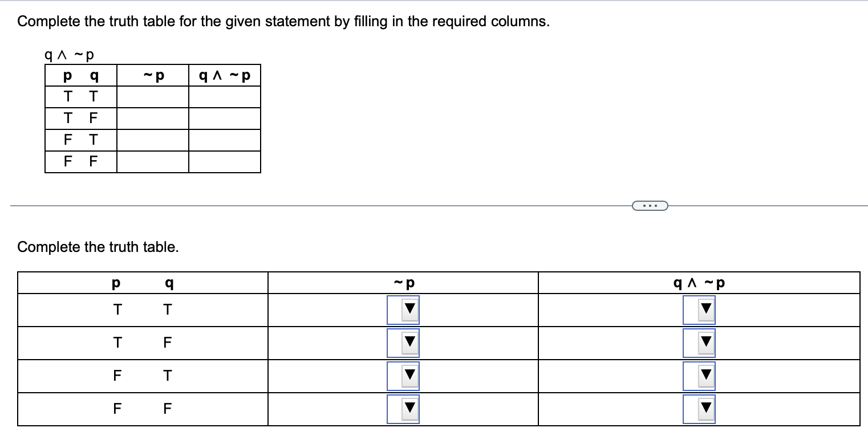Open the ~p dropdown for row T F
868x440 pixels.
click(403, 343)
